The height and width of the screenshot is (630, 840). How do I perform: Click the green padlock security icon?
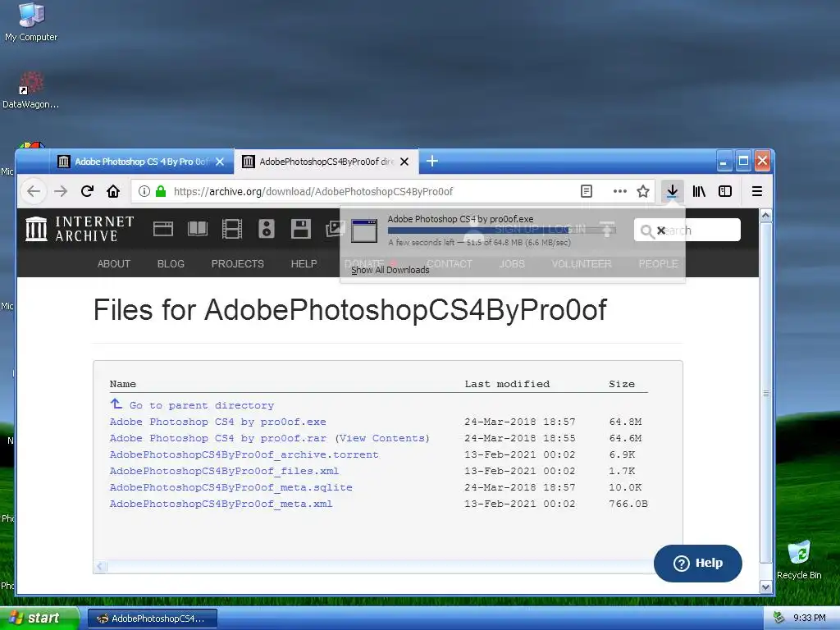[161, 191]
